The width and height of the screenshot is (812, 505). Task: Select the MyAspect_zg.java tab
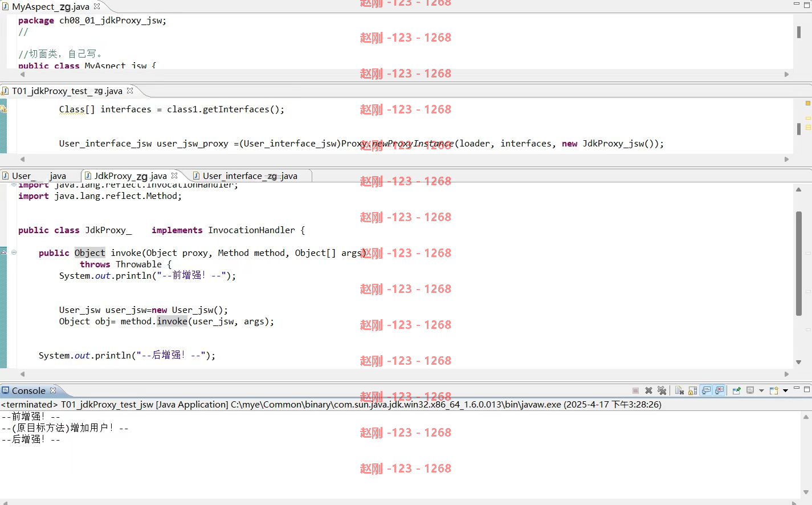pyautogui.click(x=50, y=7)
